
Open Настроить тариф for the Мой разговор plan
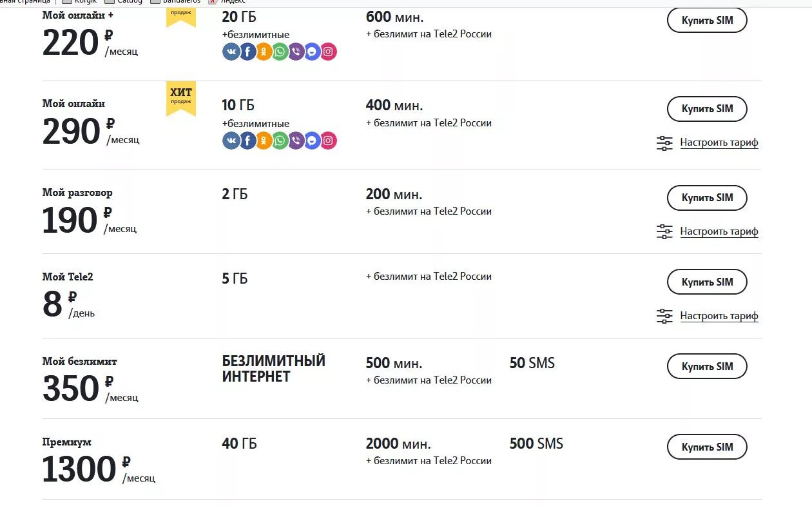(719, 231)
